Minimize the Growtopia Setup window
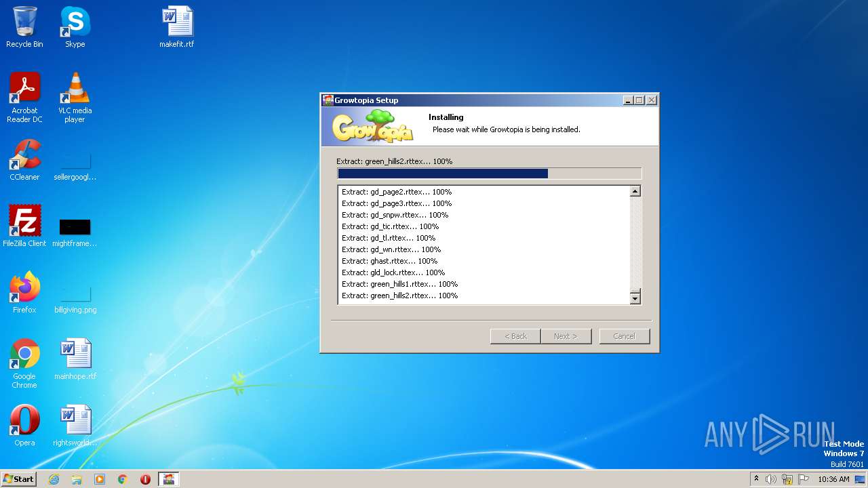Viewport: 868px width, 488px height. [x=628, y=100]
